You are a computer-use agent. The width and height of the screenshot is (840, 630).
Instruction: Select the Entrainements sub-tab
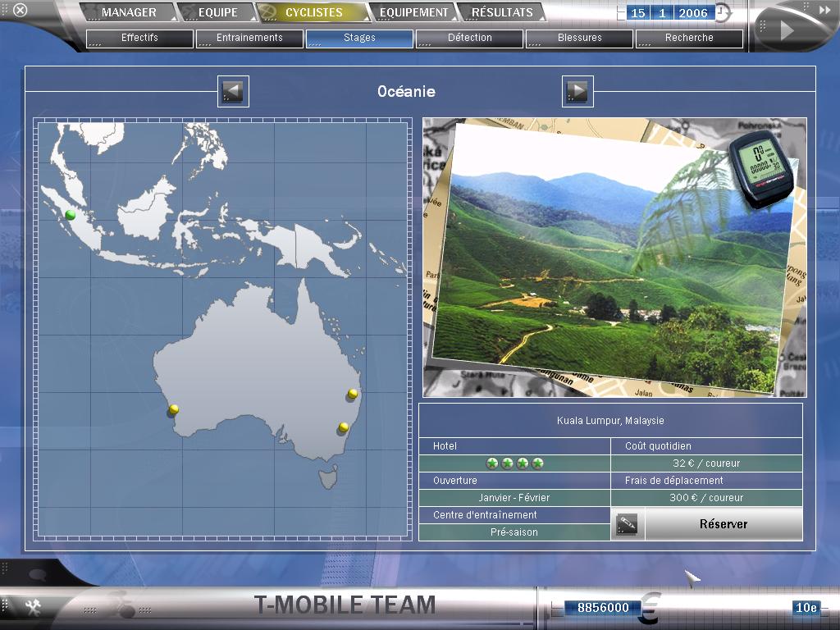(x=249, y=38)
